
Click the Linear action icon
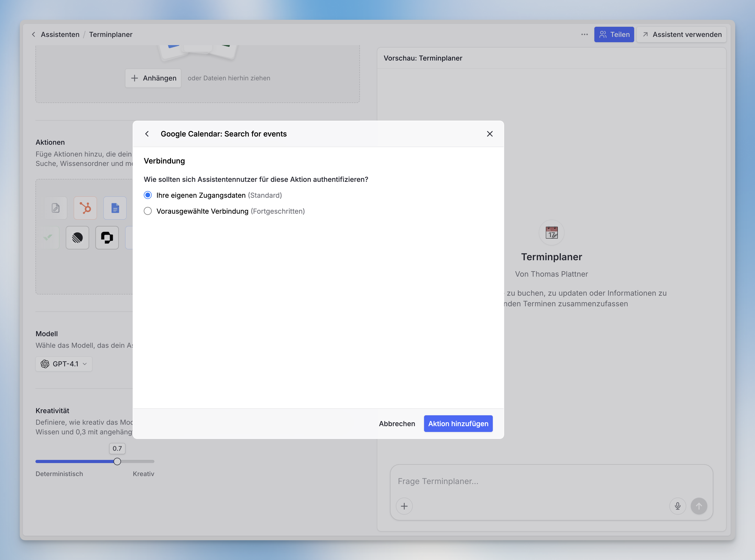pyautogui.click(x=77, y=238)
